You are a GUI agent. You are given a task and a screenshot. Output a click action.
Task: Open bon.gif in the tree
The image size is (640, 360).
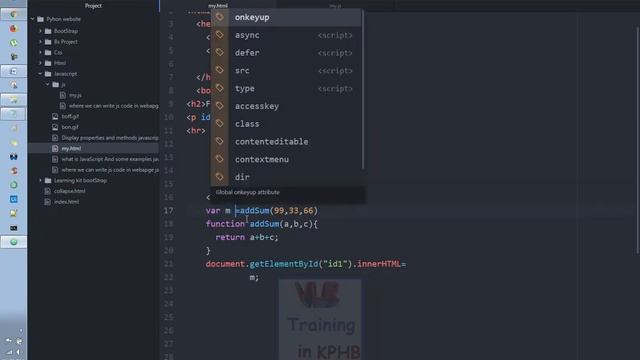tap(70, 127)
